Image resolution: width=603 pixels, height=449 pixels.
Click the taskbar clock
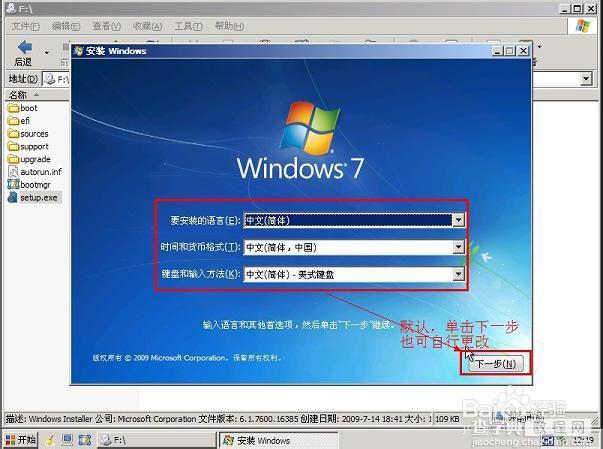pyautogui.click(x=583, y=440)
